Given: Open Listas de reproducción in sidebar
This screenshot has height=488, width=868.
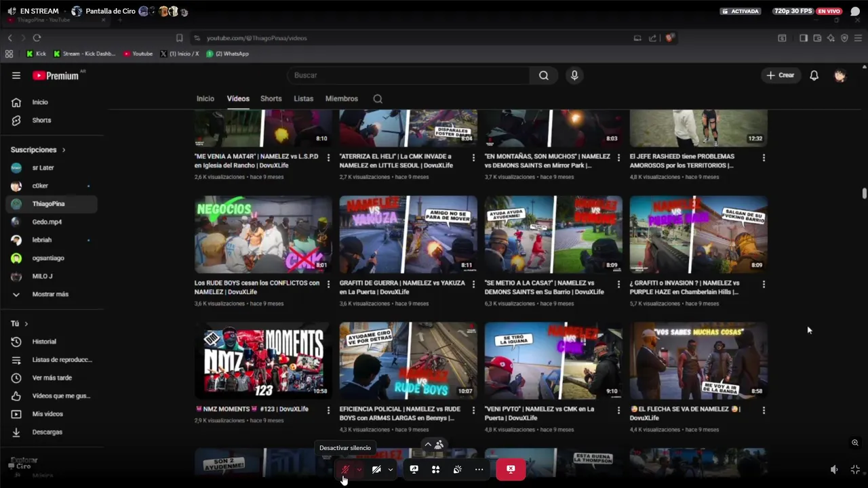Looking at the screenshot, I should tap(52, 360).
